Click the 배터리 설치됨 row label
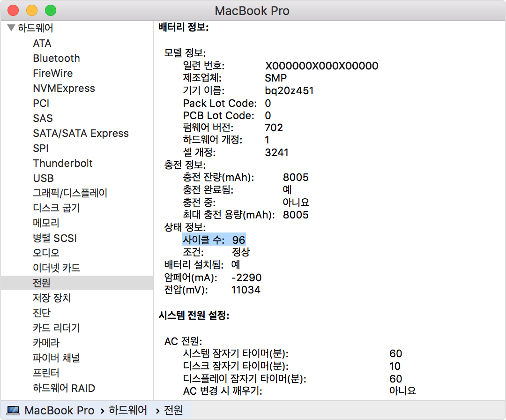 click(193, 265)
